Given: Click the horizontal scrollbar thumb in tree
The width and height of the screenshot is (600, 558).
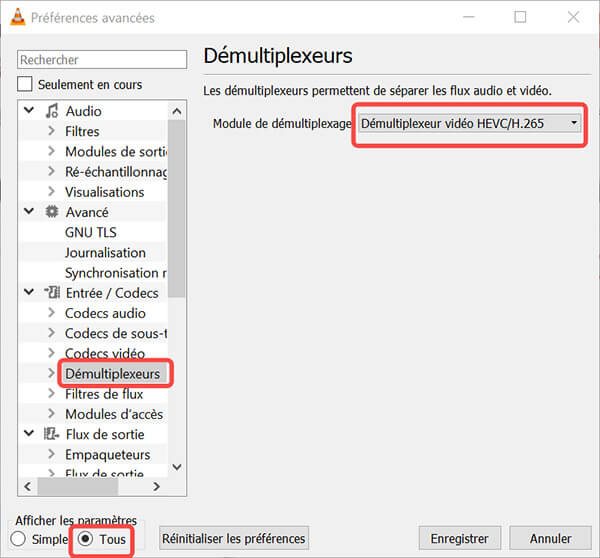Looking at the screenshot, I should point(78,486).
